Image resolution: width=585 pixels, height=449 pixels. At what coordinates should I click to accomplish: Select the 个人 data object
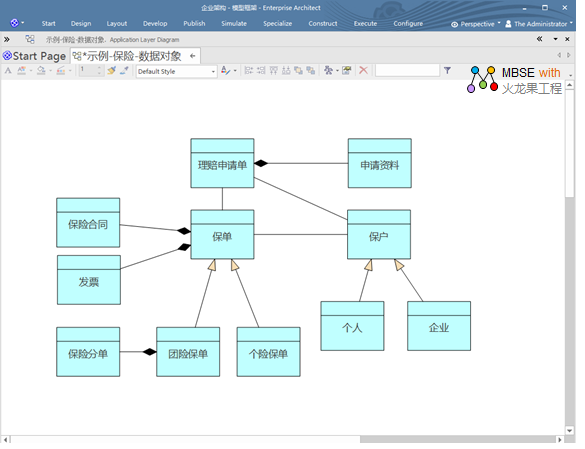[x=353, y=326]
